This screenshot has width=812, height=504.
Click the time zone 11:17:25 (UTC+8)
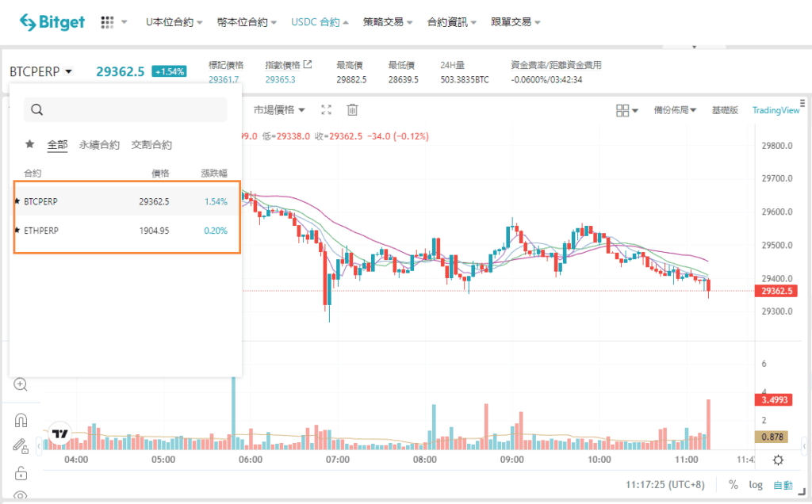pos(665,485)
